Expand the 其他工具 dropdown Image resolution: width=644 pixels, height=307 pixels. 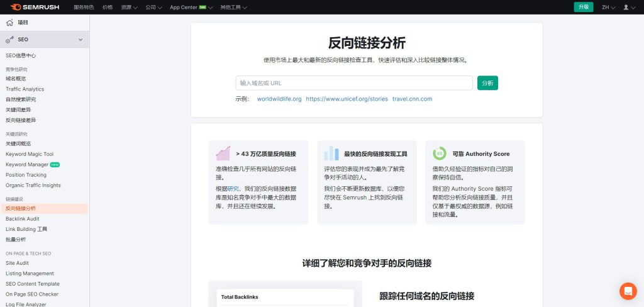click(233, 7)
